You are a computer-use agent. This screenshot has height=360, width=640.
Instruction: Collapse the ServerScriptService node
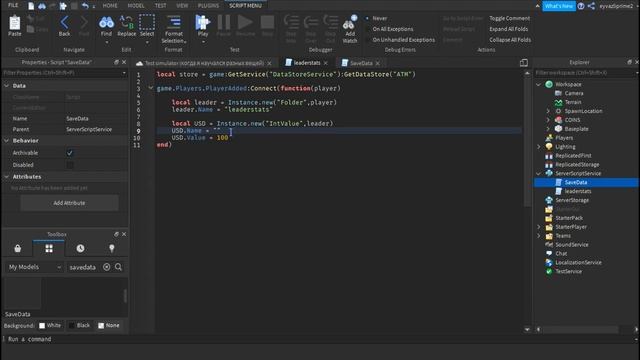(x=539, y=173)
